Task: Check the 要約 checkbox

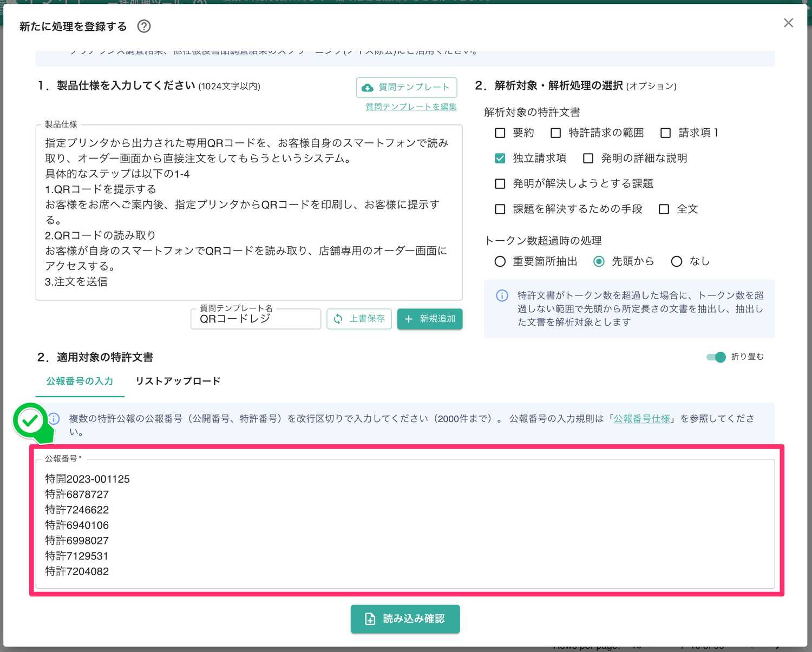Action: tap(500, 133)
